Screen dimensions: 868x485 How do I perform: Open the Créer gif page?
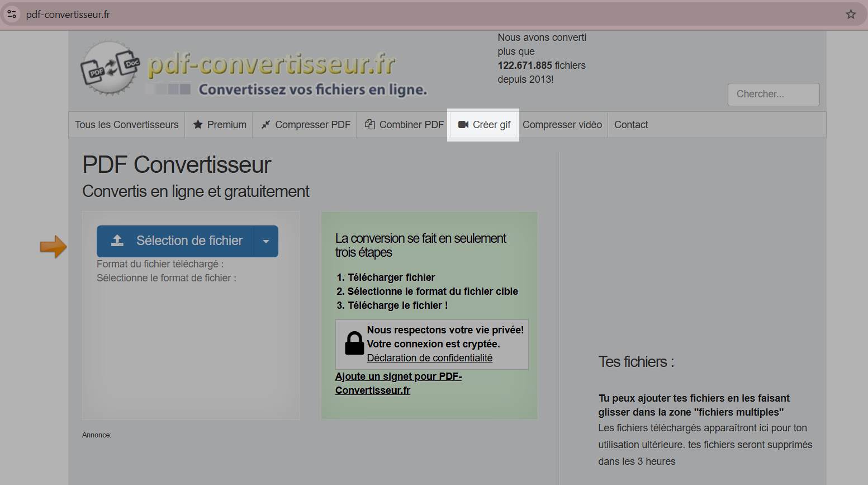click(484, 125)
